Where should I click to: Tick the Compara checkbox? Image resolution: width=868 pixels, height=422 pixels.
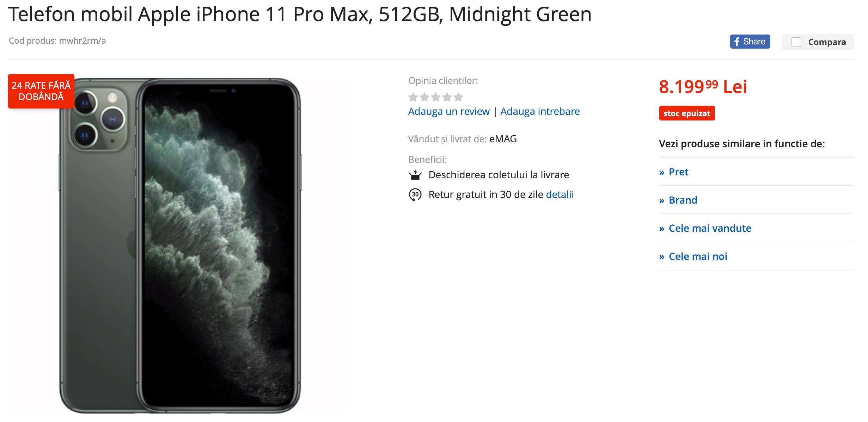tap(796, 42)
